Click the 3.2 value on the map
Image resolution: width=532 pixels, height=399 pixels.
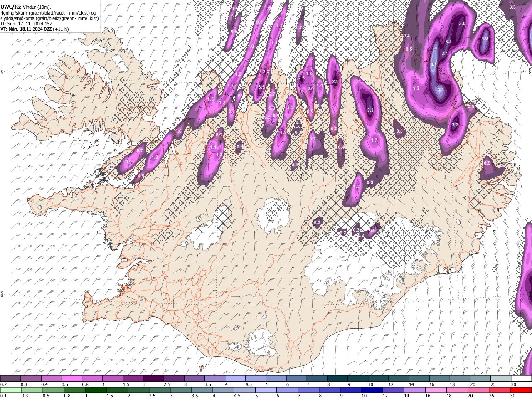point(455,125)
